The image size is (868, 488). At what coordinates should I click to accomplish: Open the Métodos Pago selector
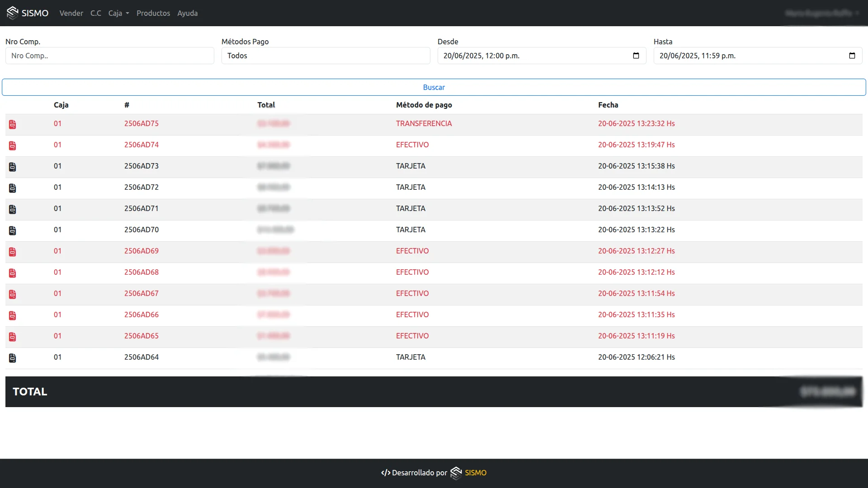click(325, 56)
